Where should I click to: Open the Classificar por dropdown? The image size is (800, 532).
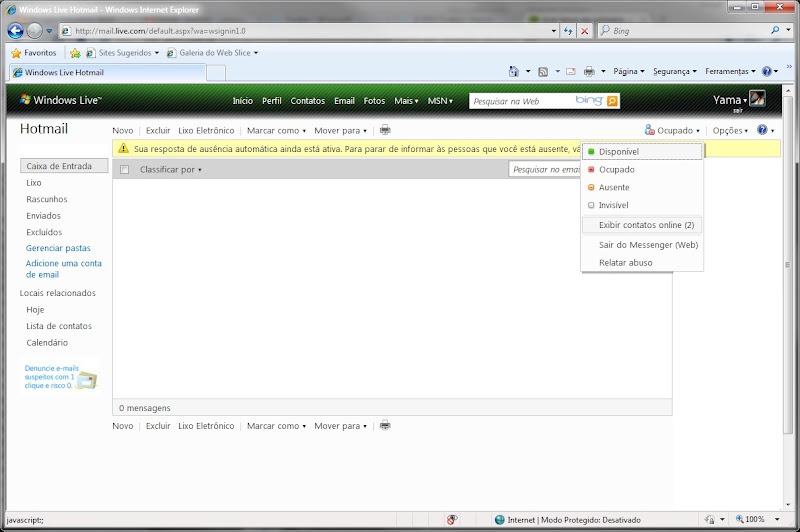point(170,169)
